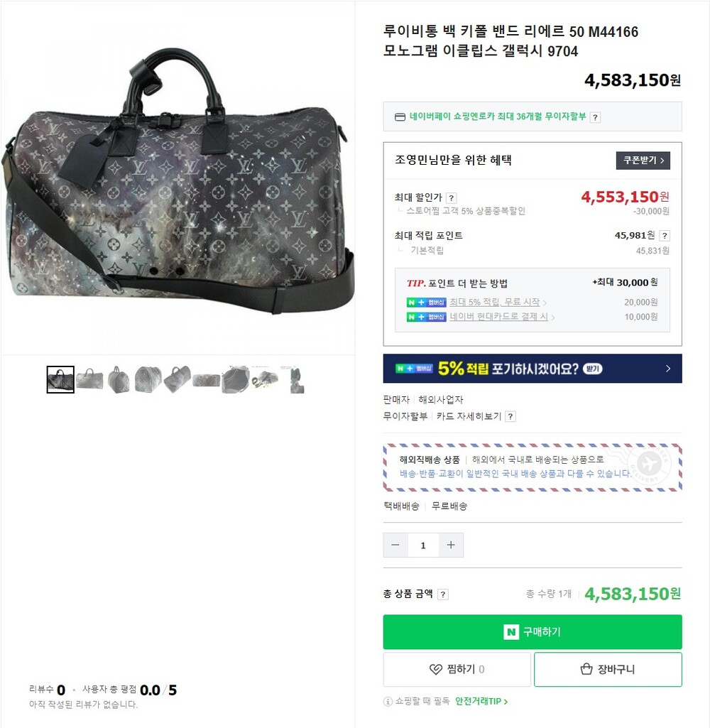Expand the 5% 적립 포기하시겠어요 banner arrow
710x728 pixels.
(668, 369)
